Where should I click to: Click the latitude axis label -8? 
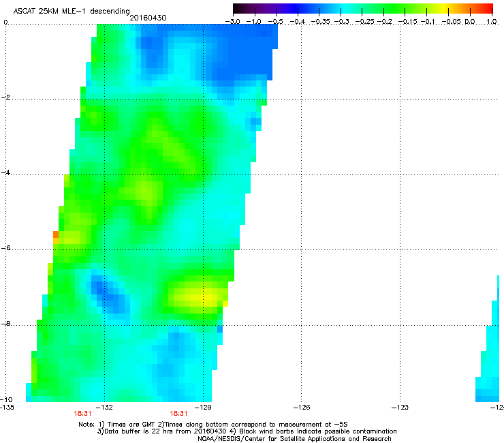coord(5,324)
